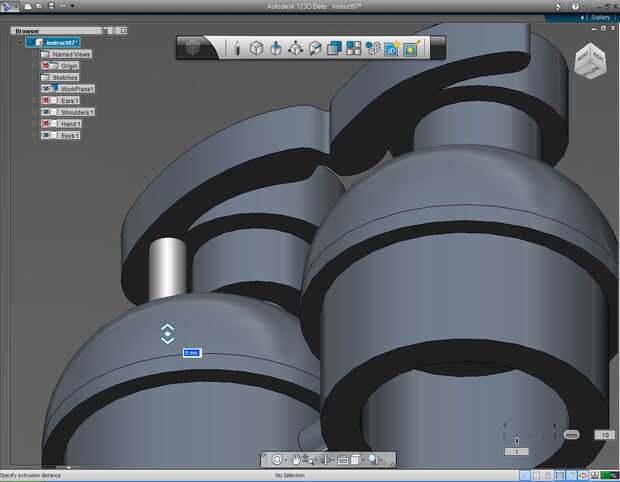Click the extrusion distance input field

tap(192, 353)
